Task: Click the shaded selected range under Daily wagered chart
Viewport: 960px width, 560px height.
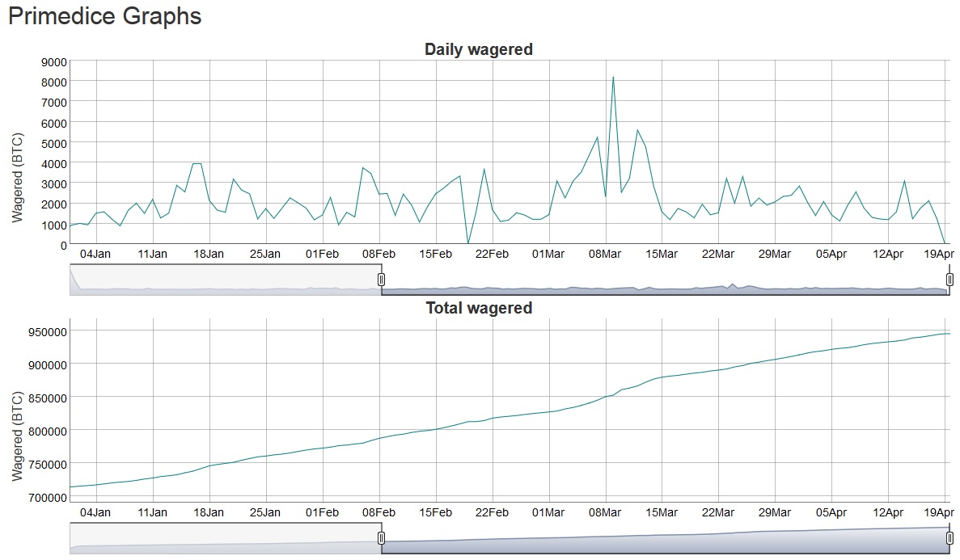Action: (x=665, y=280)
